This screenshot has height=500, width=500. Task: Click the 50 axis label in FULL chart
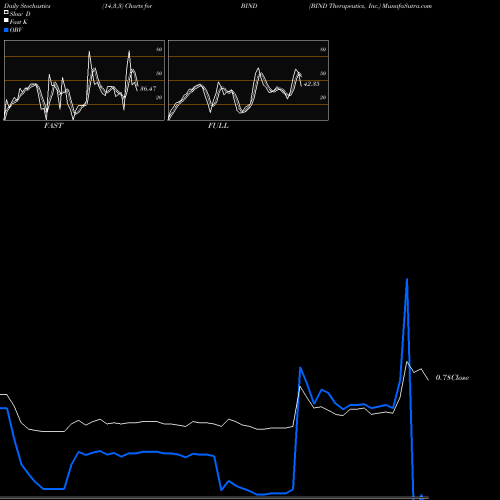(323, 73)
